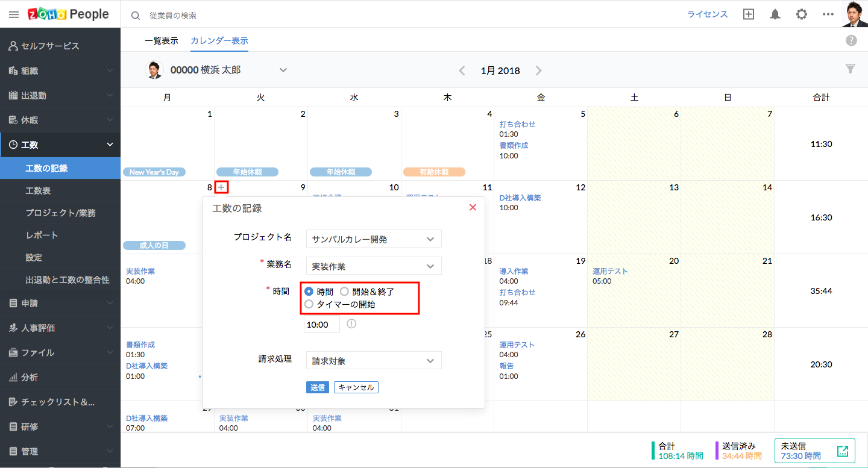The image size is (868, 468).
Task: Open the 業務名 dropdown
Action: [x=374, y=266]
